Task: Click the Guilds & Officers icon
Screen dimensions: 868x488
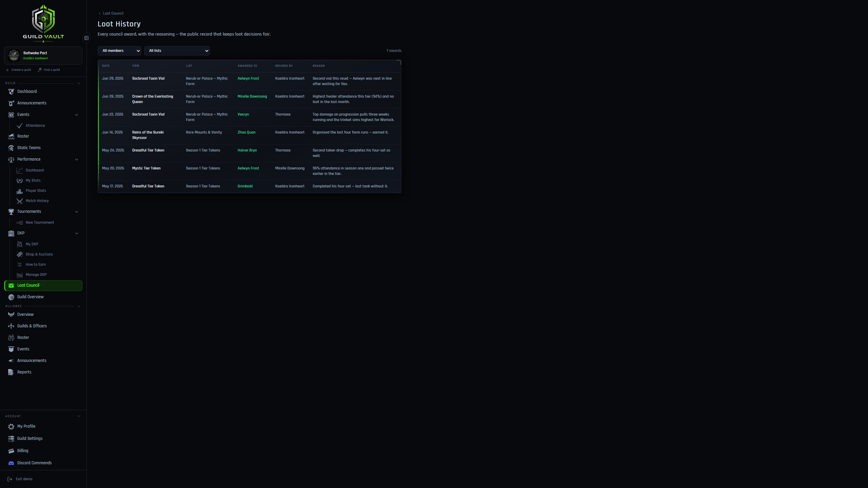Action: pos(11,326)
